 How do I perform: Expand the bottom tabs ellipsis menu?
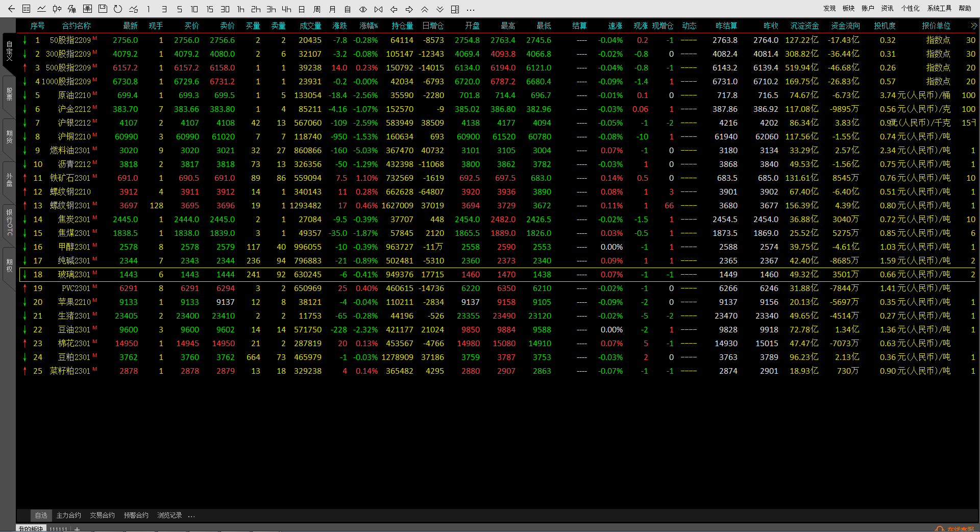coord(191,516)
